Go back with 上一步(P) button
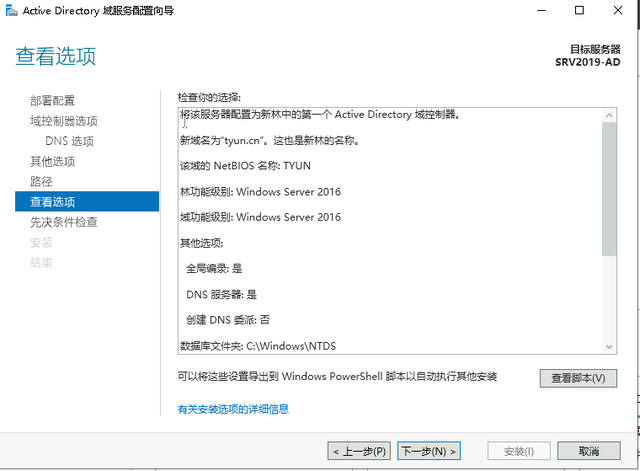Image resolution: width=640 pixels, height=471 pixels. [x=359, y=451]
